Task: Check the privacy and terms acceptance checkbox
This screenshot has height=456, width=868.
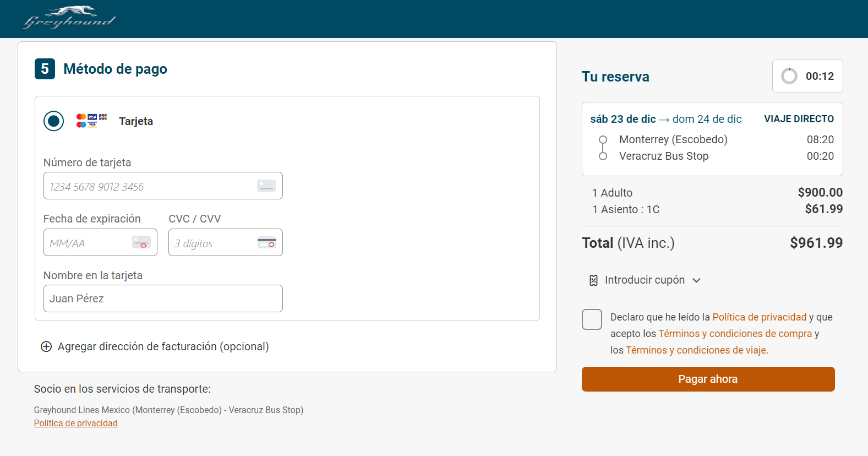Action: (x=592, y=319)
